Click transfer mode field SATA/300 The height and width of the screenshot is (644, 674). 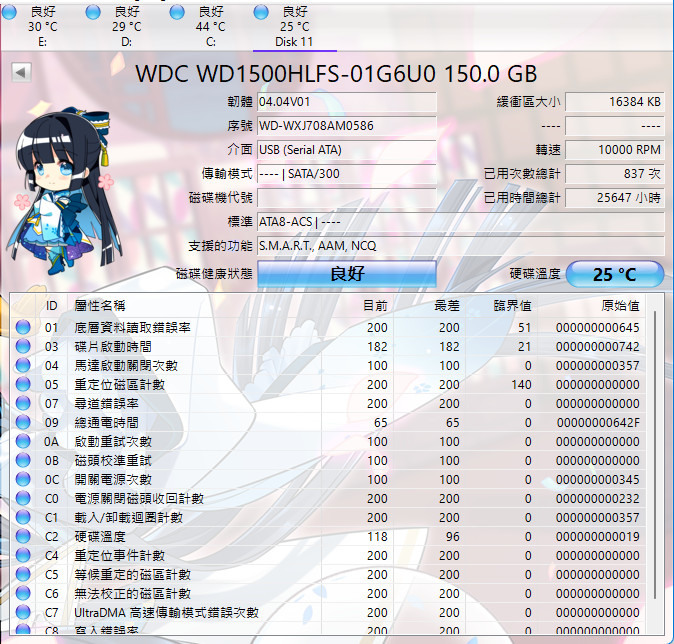(347, 174)
